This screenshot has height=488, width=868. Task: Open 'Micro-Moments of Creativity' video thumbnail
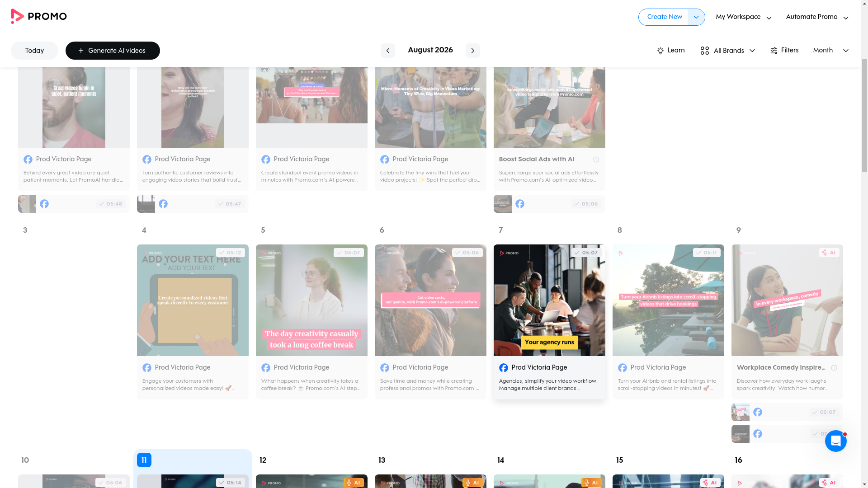(430, 107)
